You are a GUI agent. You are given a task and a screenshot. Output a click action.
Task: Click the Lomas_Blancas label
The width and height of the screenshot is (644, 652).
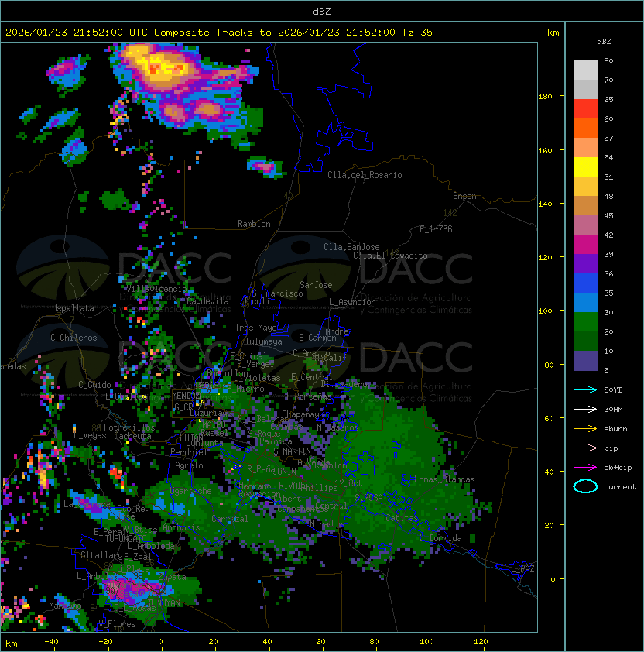pos(444,479)
